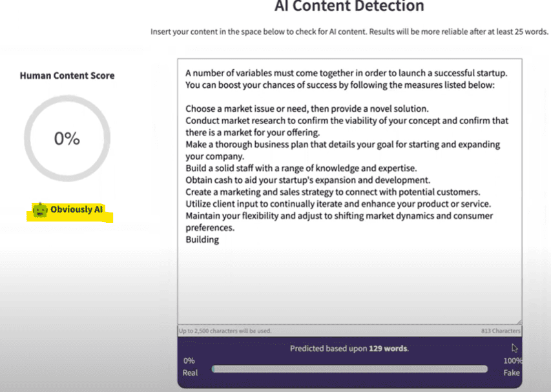551x392 pixels.
Task: Click the line starting with Obtain cash
Action: click(x=308, y=180)
